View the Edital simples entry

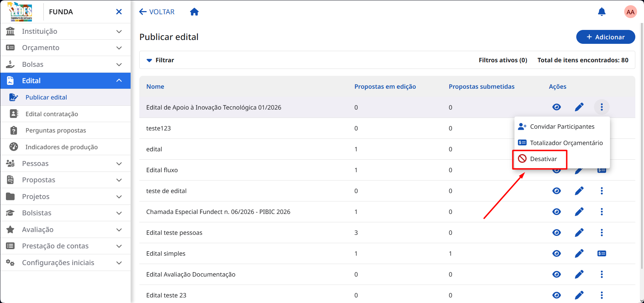point(556,253)
